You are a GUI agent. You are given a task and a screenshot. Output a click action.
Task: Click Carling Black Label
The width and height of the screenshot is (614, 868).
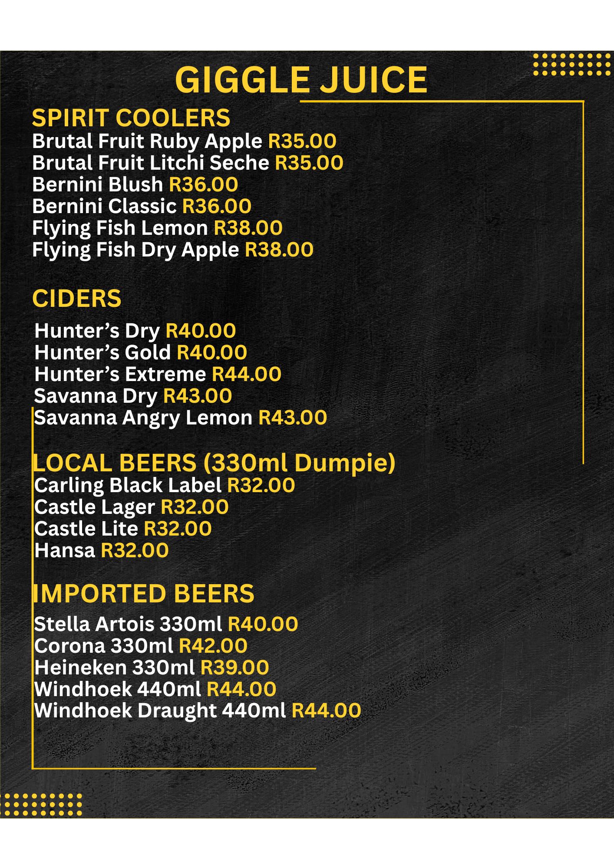128,485
